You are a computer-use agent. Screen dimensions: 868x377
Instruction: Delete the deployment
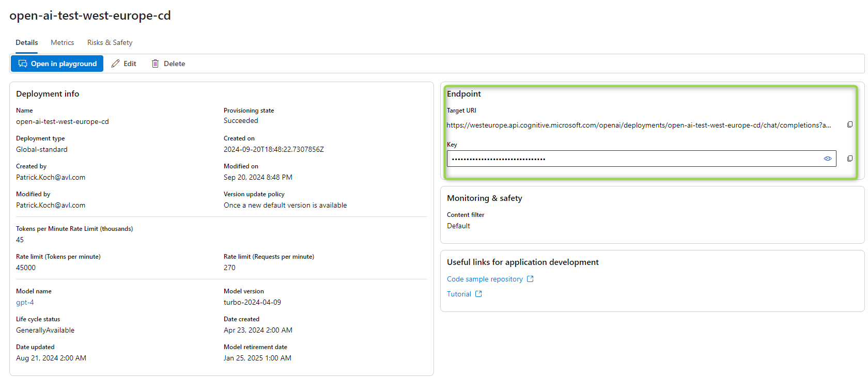168,64
